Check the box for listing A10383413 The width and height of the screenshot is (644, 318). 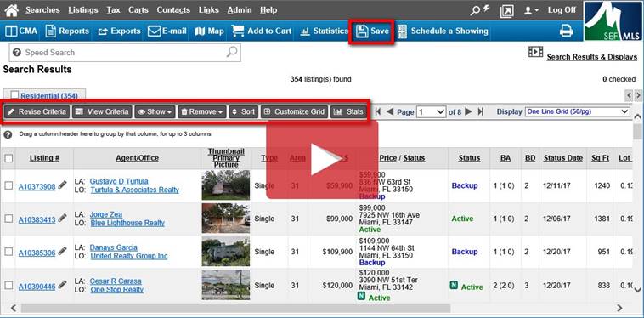coord(8,219)
